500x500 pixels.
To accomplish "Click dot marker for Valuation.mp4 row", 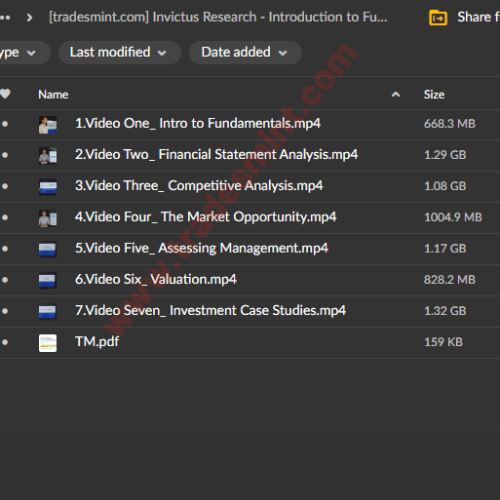I will click(5, 280).
